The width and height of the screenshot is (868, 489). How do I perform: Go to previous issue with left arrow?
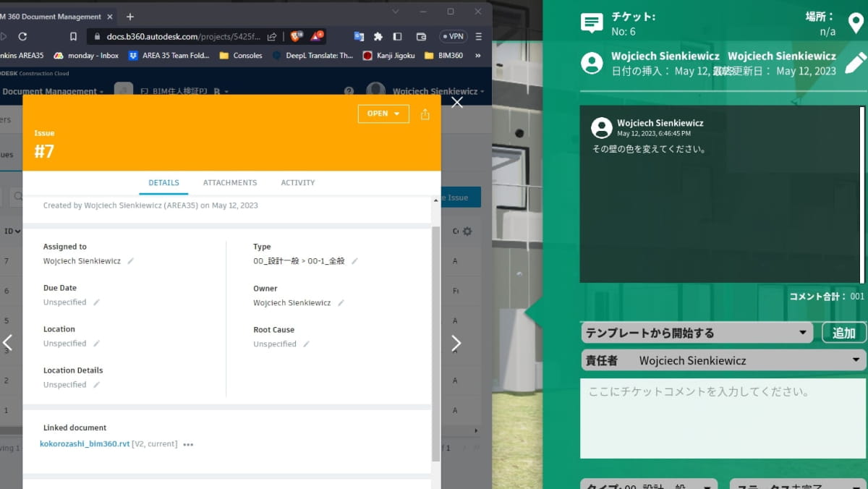pos(7,343)
